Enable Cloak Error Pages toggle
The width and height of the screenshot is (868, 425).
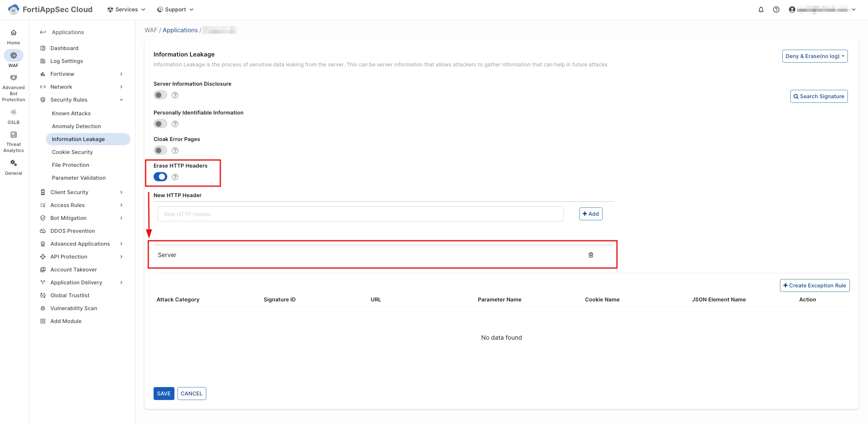tap(160, 151)
